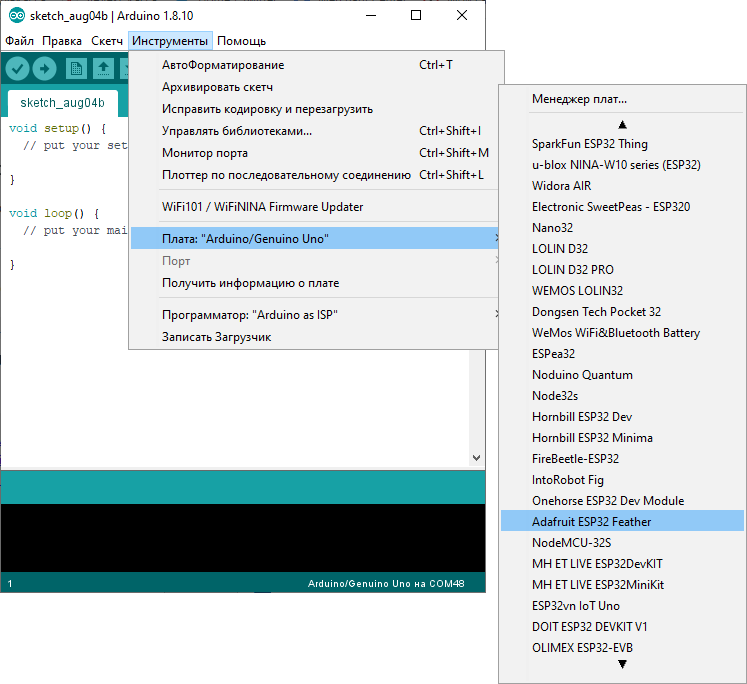
Task: Select ESP32vn IoT Uno board
Action: pyautogui.click(x=622, y=606)
